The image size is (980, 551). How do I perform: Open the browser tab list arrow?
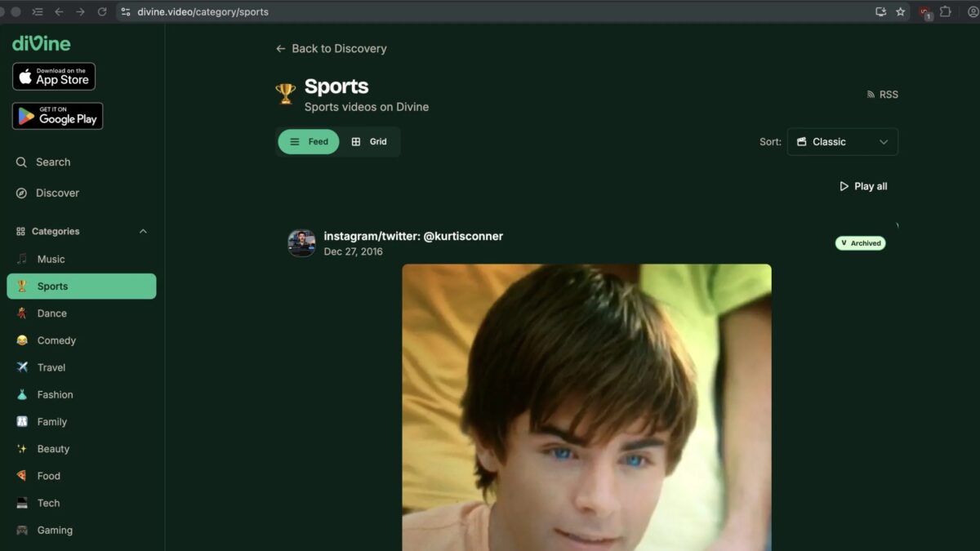(37, 12)
